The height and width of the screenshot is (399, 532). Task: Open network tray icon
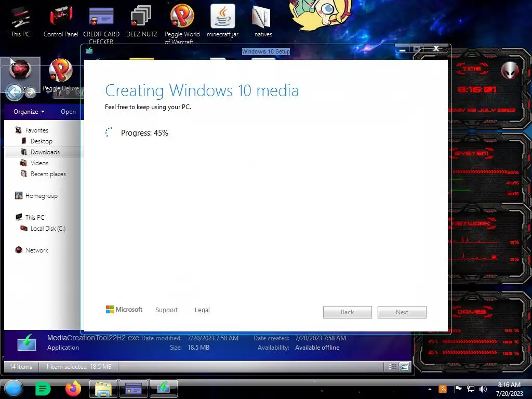coord(471,389)
